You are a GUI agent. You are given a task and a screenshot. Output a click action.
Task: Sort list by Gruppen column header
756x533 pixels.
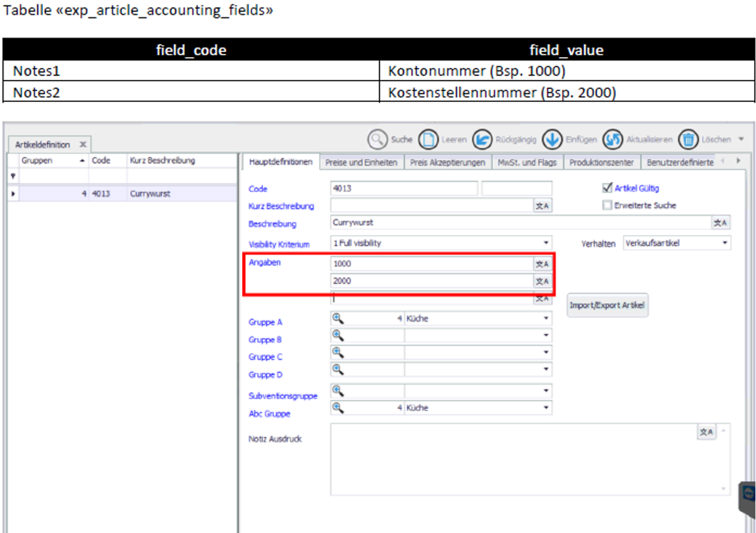49,160
